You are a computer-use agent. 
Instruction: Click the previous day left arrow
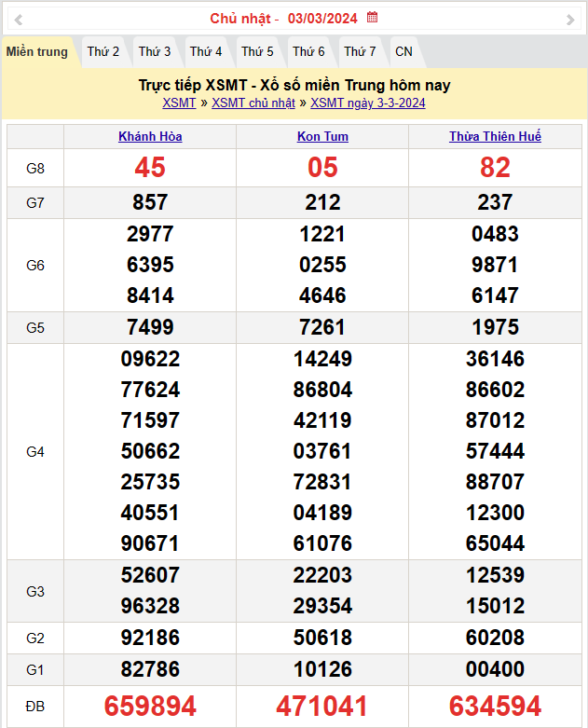pos(19,19)
